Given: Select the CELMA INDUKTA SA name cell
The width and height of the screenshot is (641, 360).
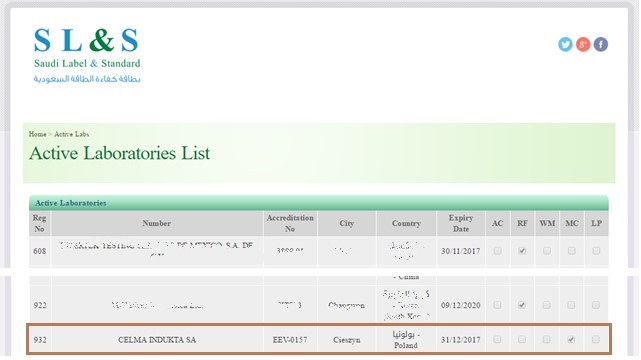Looking at the screenshot, I should tap(157, 340).
